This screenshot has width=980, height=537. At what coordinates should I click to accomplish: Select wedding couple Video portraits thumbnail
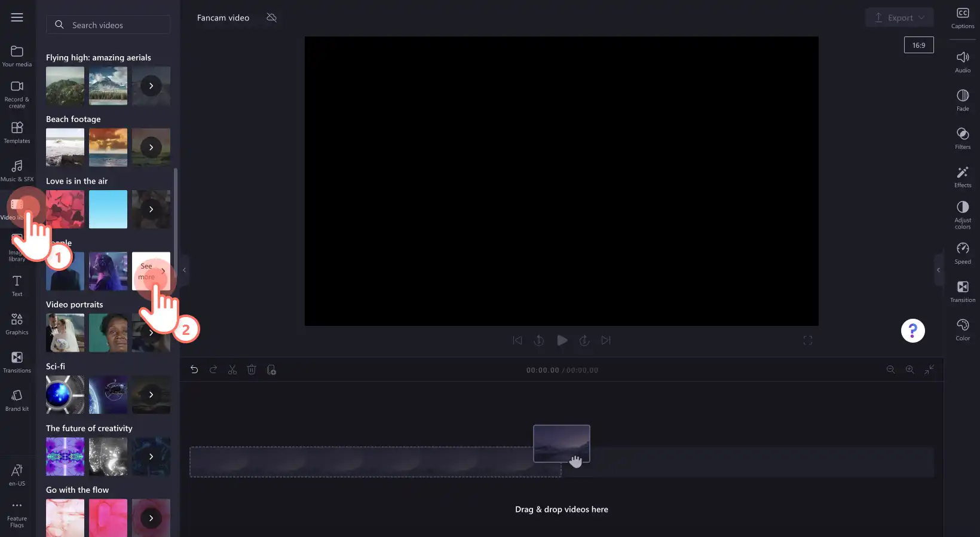pos(65,332)
